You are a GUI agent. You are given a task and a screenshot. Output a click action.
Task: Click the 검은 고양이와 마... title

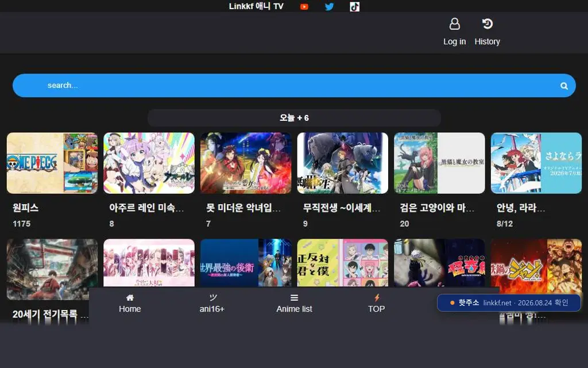click(x=437, y=208)
